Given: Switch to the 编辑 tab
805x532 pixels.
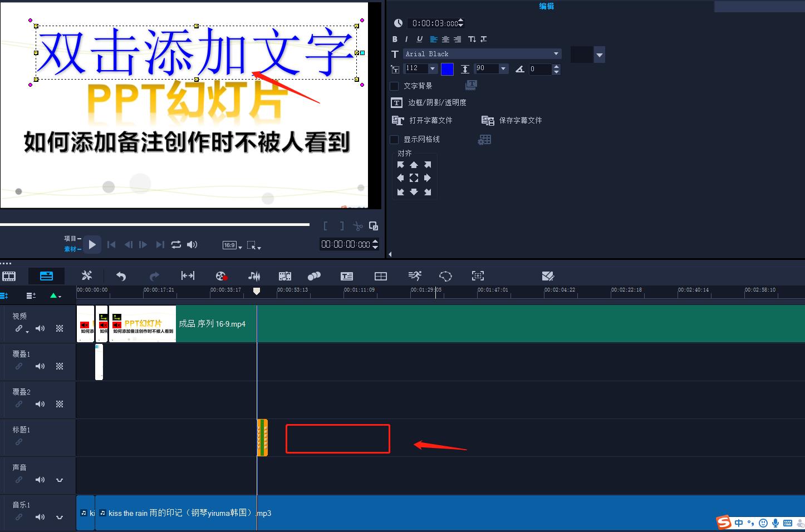Looking at the screenshot, I should click(546, 6).
